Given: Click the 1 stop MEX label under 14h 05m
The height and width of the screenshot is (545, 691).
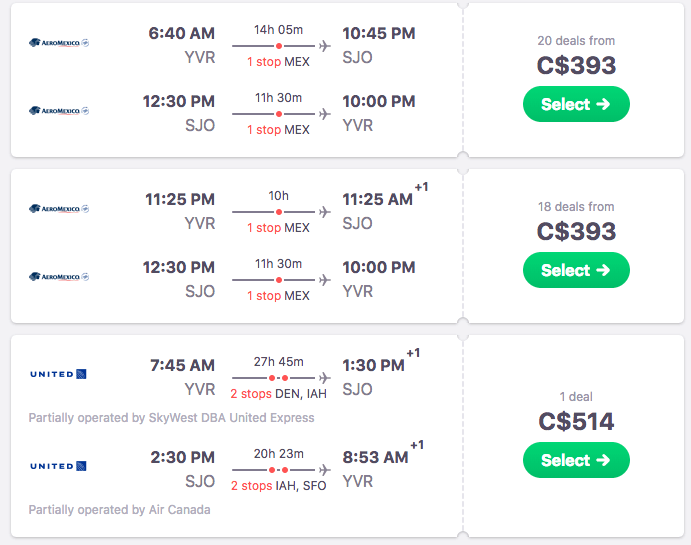Looking at the screenshot, I should click(x=278, y=62).
